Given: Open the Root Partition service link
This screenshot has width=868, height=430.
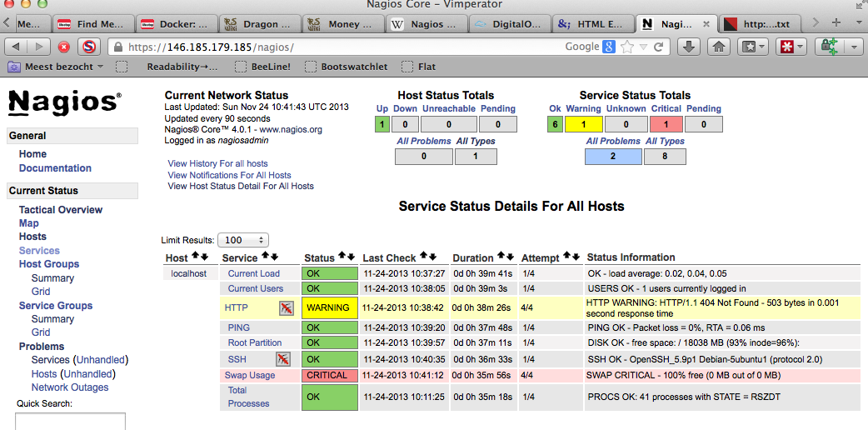Looking at the screenshot, I should coord(255,342).
